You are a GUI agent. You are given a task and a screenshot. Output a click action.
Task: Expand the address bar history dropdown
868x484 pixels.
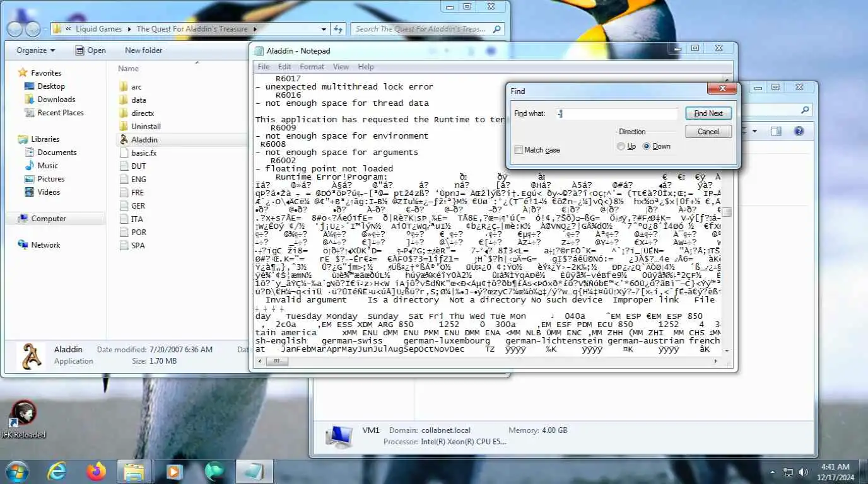pyautogui.click(x=324, y=29)
